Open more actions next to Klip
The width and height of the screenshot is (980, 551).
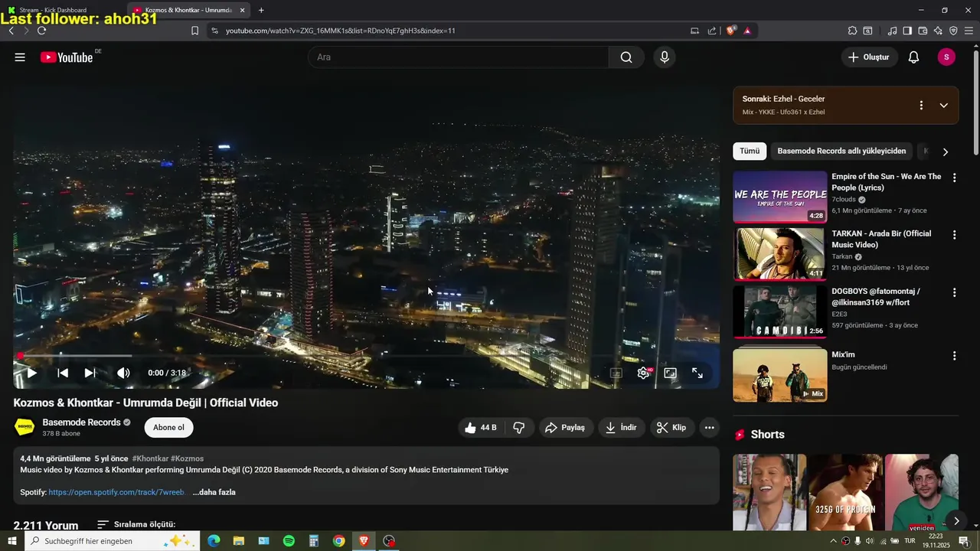tap(710, 428)
